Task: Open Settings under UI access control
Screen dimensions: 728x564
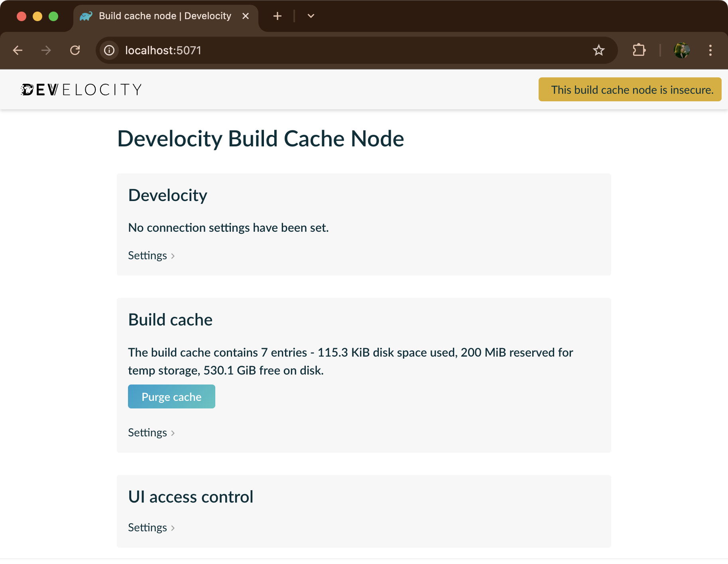Action: tap(152, 528)
